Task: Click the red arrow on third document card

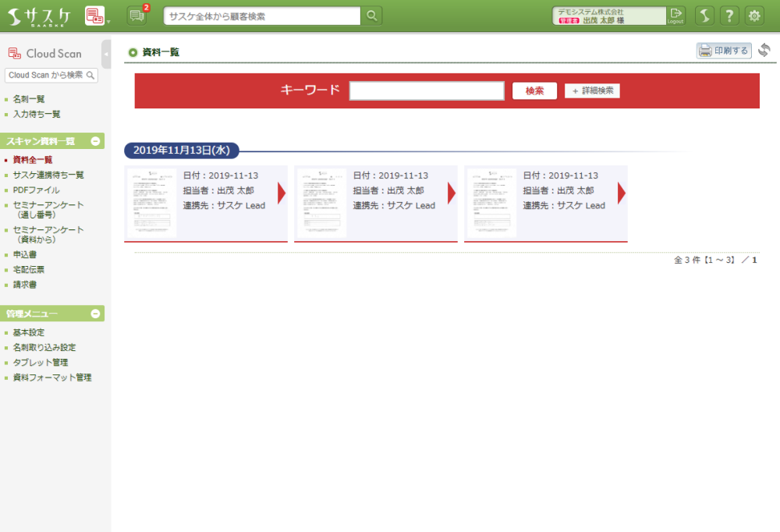Action: [622, 193]
